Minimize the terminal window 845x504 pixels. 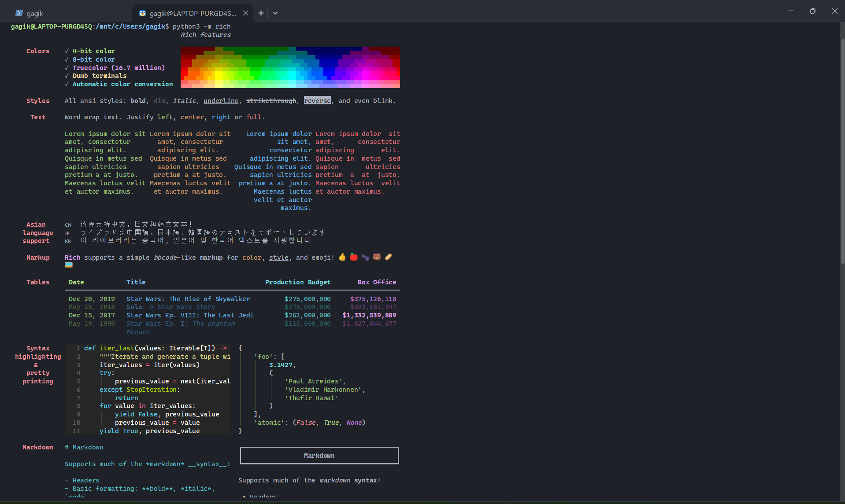791,11
